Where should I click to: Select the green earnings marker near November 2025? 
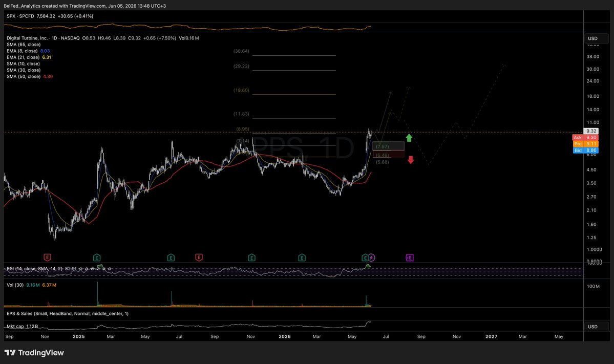(x=252, y=258)
